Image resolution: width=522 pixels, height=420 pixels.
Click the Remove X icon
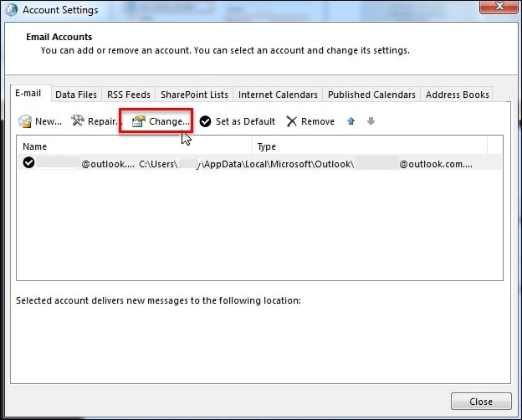pyautogui.click(x=292, y=121)
